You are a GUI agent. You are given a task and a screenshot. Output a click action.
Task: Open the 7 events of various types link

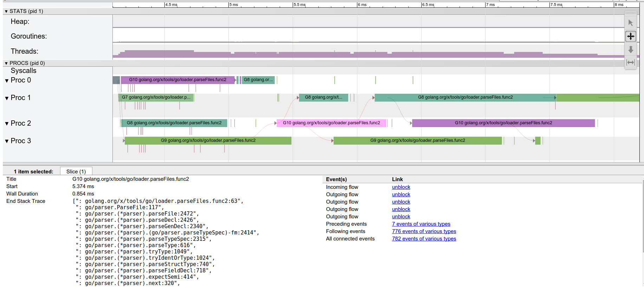tap(421, 224)
